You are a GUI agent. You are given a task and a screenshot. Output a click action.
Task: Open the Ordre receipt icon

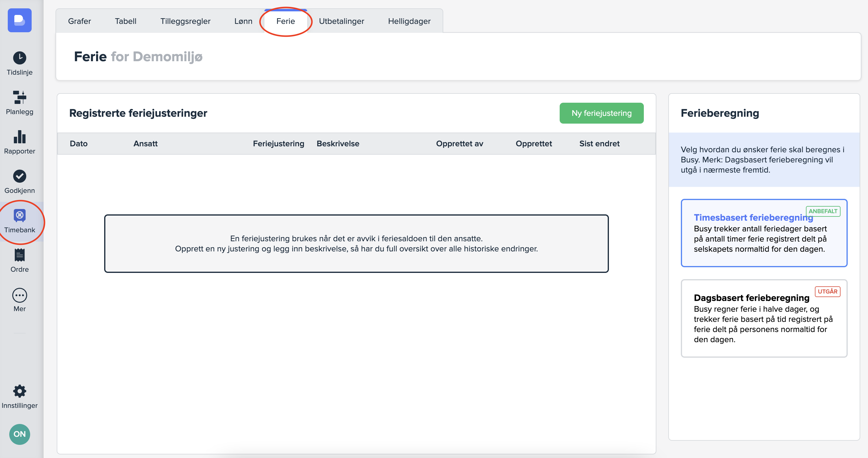pyautogui.click(x=19, y=255)
